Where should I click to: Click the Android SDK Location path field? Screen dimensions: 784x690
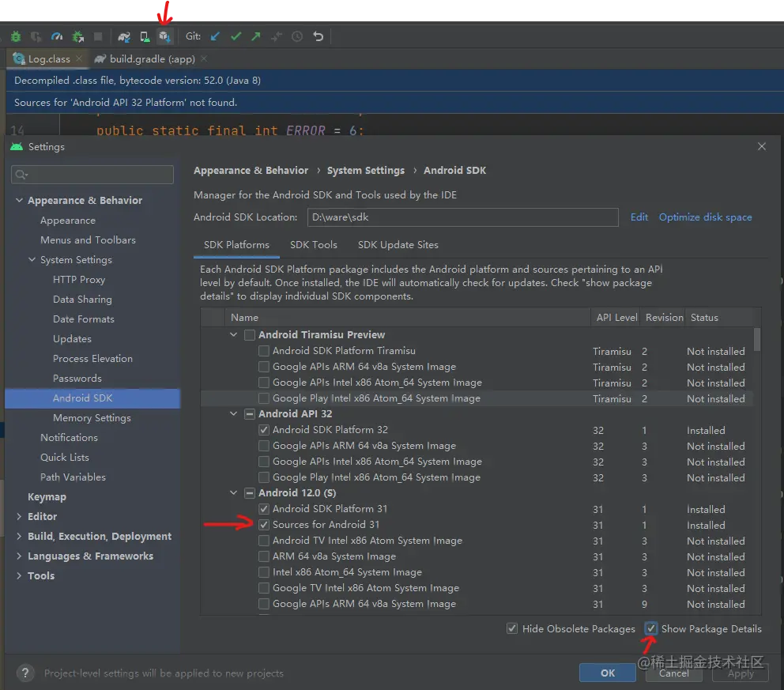[462, 217]
